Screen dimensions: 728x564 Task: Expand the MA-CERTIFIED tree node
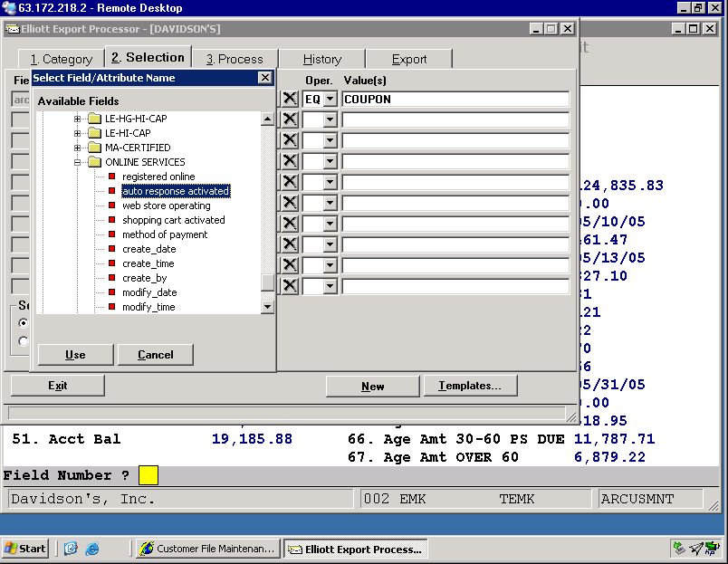pos(77,148)
